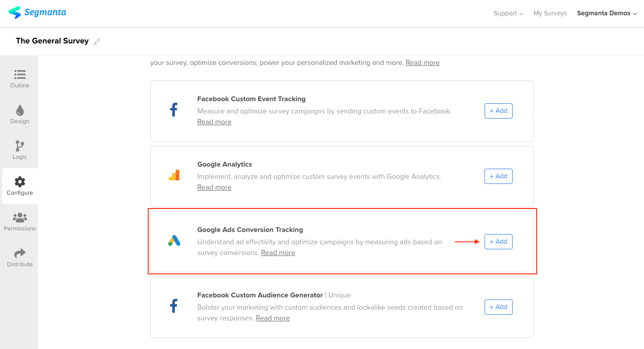
Task: Read more about Google Ads Conversion Tracking
Action: 278,252
